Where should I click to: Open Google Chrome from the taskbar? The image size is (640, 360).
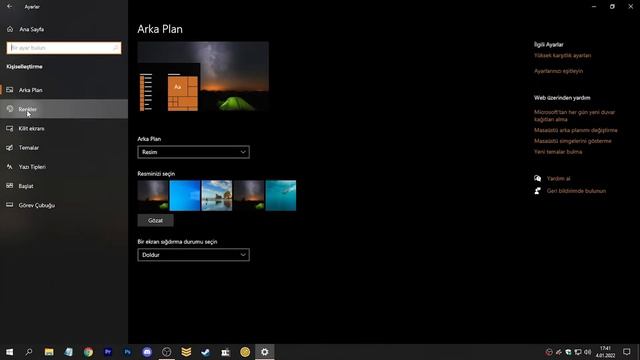(88, 352)
